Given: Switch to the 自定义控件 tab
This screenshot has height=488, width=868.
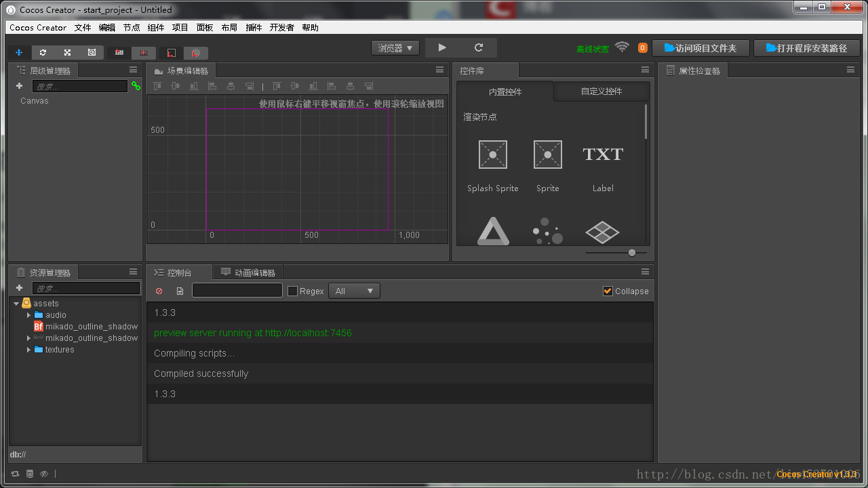Looking at the screenshot, I should [x=601, y=91].
